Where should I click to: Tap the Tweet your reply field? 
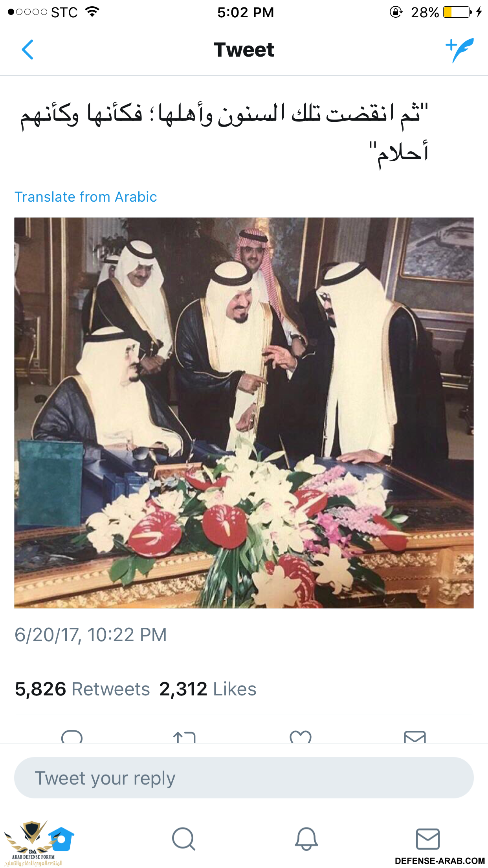tap(244, 778)
